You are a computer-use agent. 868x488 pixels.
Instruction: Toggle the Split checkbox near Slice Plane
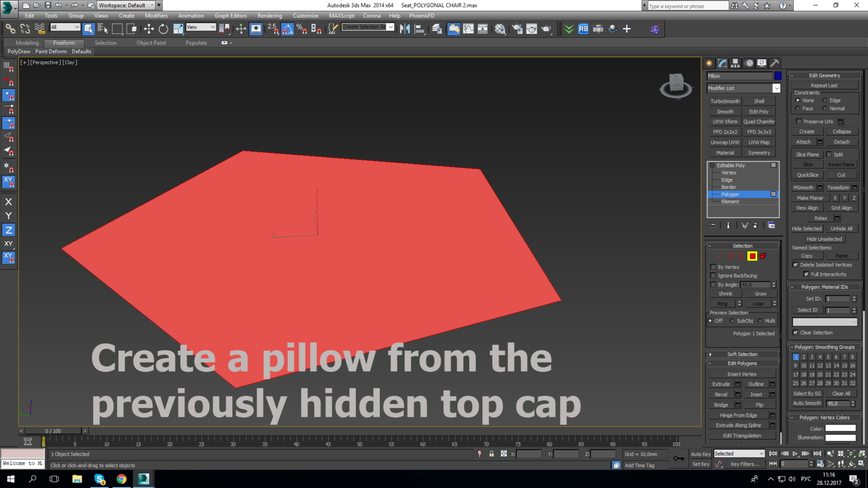[829, 155]
